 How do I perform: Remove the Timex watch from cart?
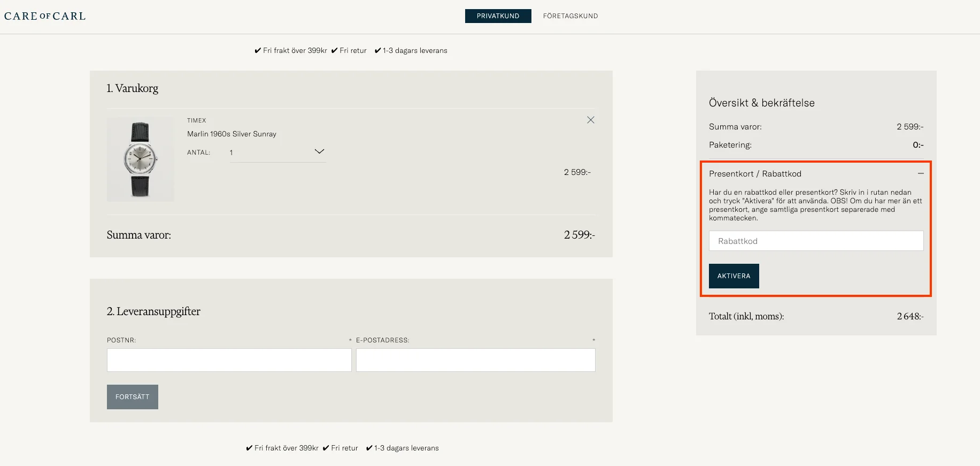590,120
